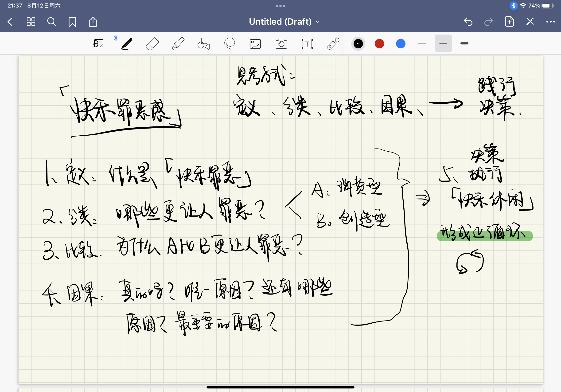Choose the medium stroke width
The image size is (561, 392).
(x=443, y=43)
